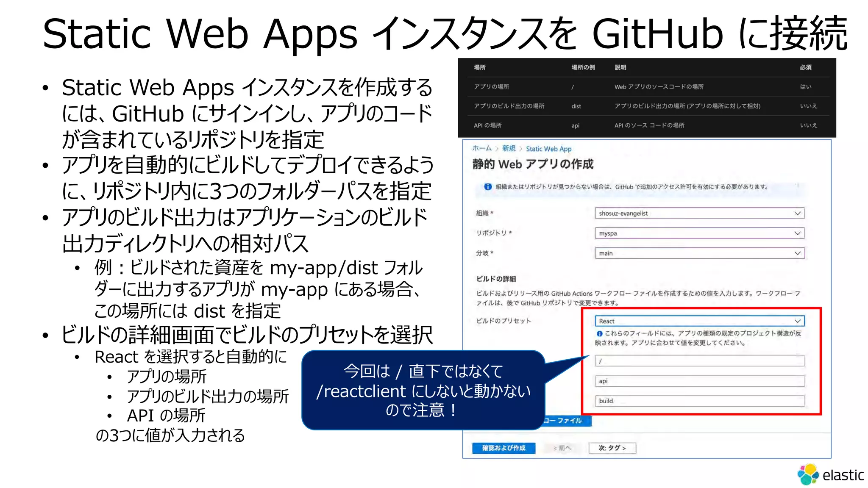This screenshot has height=488, width=868.
Task: Click the partially hidden ワークフロー ファイル button
Action: coord(568,421)
